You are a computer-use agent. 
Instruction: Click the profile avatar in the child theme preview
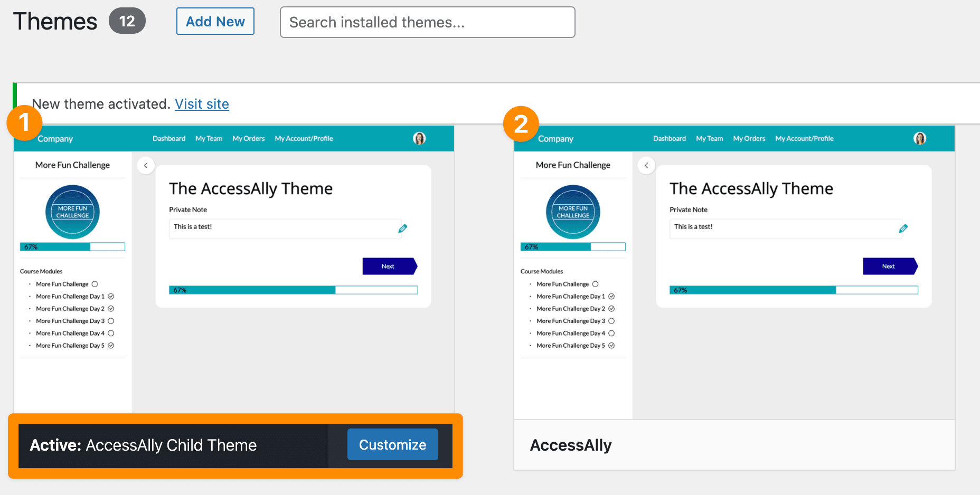coord(419,138)
